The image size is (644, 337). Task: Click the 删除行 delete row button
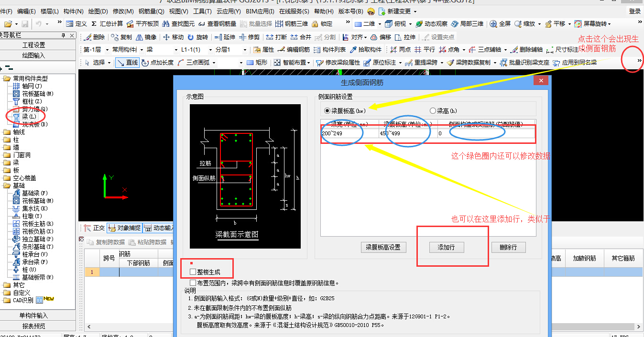(509, 247)
